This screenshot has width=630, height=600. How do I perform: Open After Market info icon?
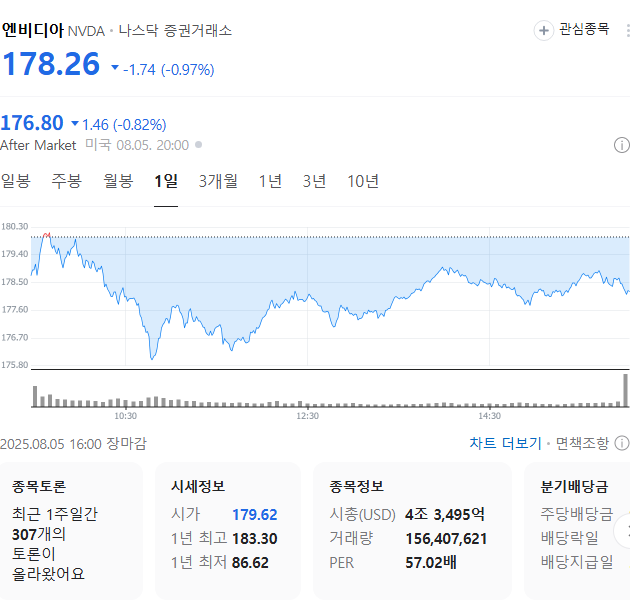click(622, 145)
